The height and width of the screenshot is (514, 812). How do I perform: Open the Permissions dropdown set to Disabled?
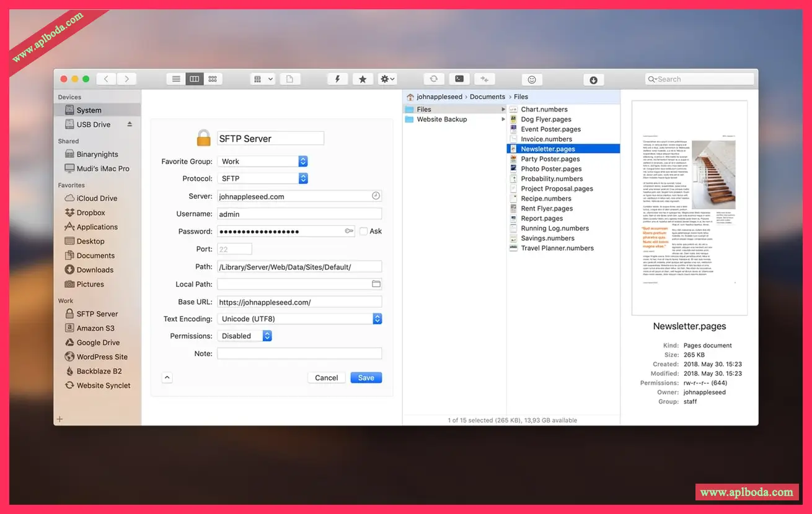tap(245, 336)
